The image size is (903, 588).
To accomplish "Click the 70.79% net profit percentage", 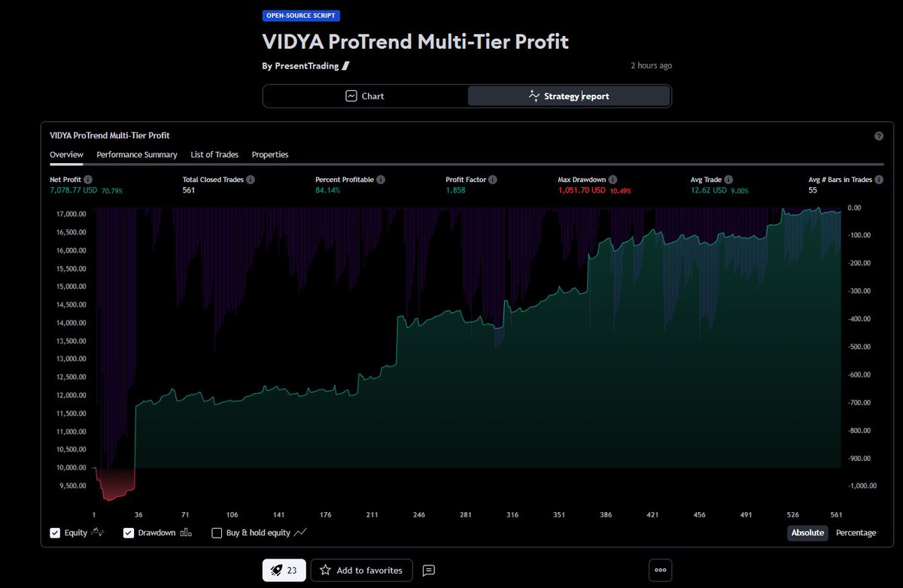I will point(112,191).
